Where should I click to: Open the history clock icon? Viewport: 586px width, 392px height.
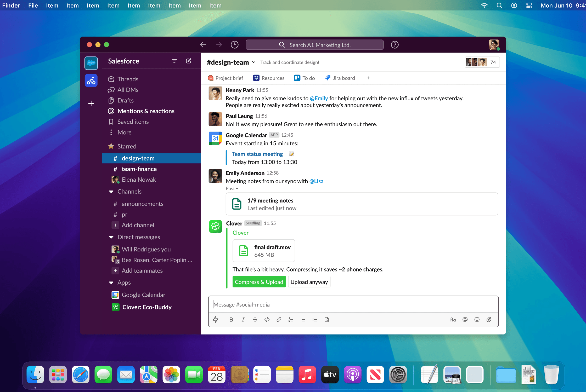(234, 45)
